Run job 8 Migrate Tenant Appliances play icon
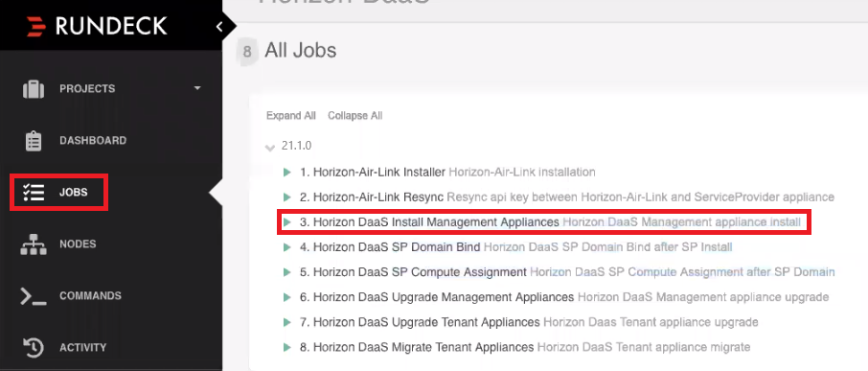The width and height of the screenshot is (868, 371). [286, 347]
